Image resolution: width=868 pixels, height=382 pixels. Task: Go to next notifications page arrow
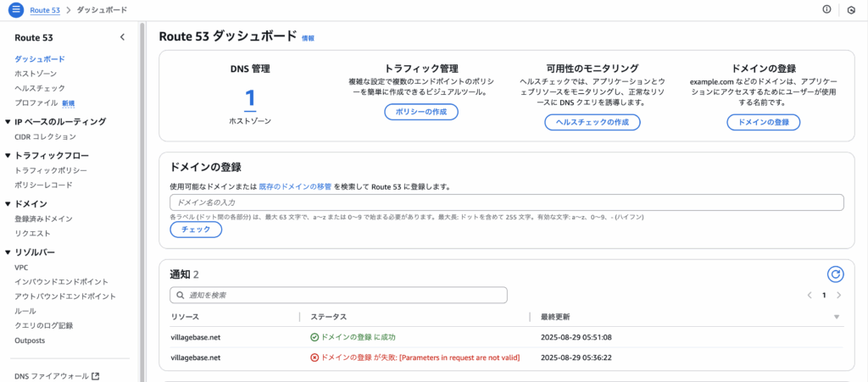(x=838, y=296)
